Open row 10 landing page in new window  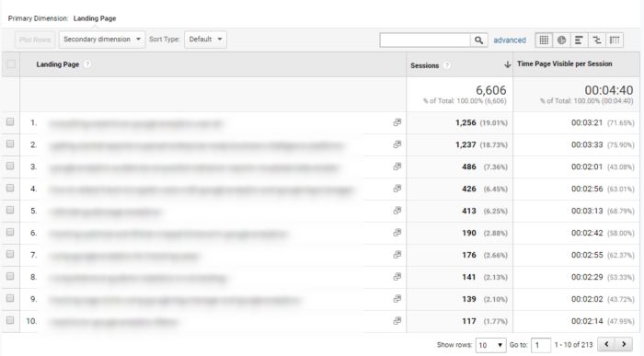coord(397,321)
